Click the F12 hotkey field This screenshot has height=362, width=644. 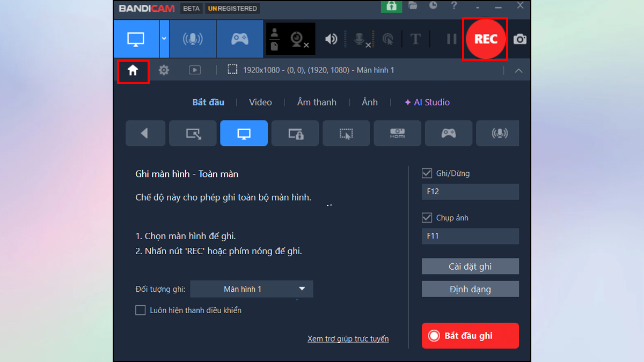pos(470,191)
